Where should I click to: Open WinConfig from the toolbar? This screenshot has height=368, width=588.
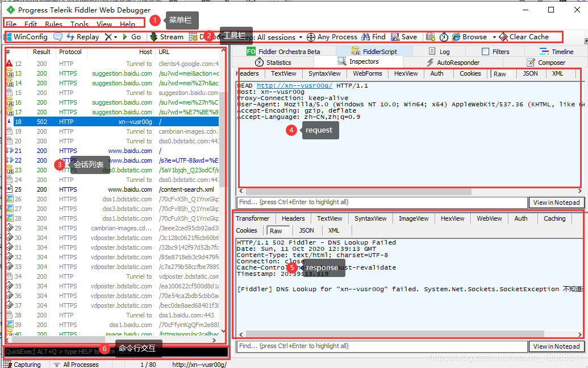[x=26, y=37]
